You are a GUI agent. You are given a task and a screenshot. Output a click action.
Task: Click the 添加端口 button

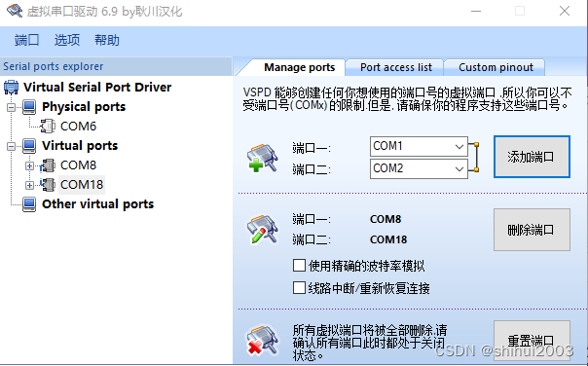[x=532, y=157]
